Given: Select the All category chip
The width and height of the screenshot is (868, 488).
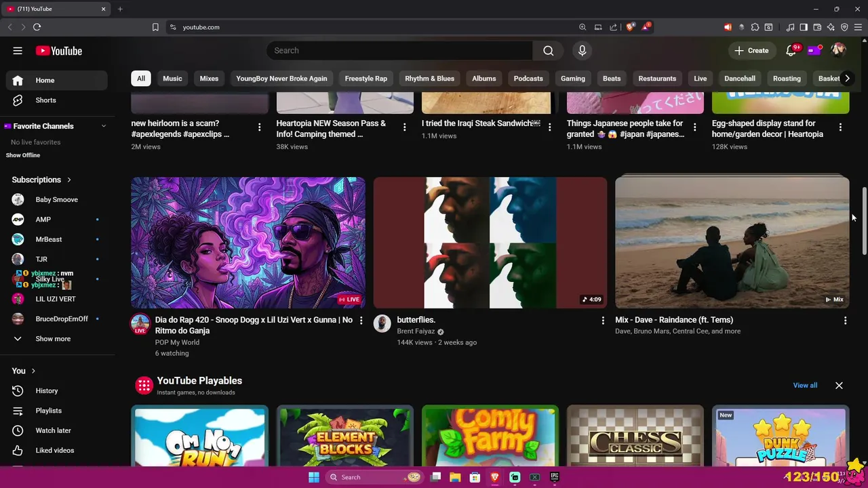Looking at the screenshot, I should click(x=140, y=79).
